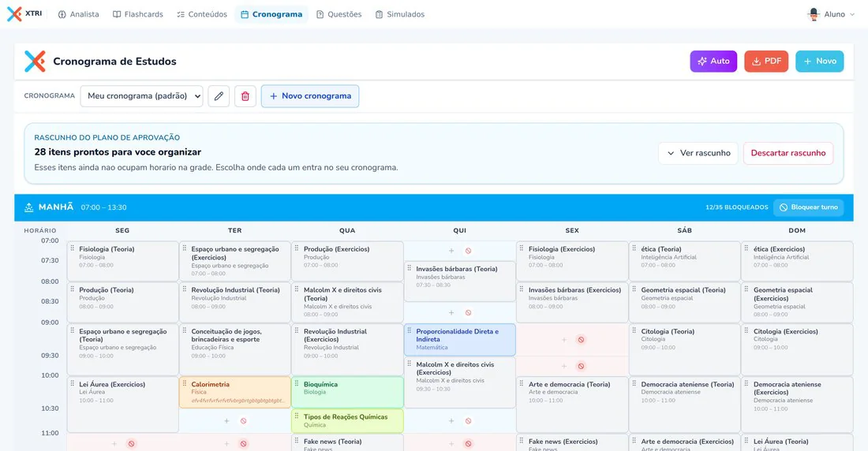This screenshot has width=868, height=451.
Task: Click the drag handle on ética (Teoria) card
Action: pyautogui.click(x=634, y=248)
